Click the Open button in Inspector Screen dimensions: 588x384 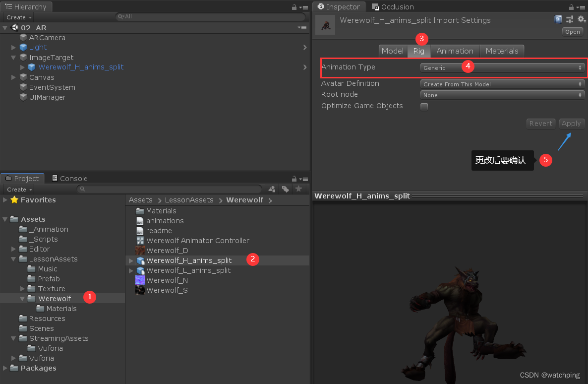(573, 32)
